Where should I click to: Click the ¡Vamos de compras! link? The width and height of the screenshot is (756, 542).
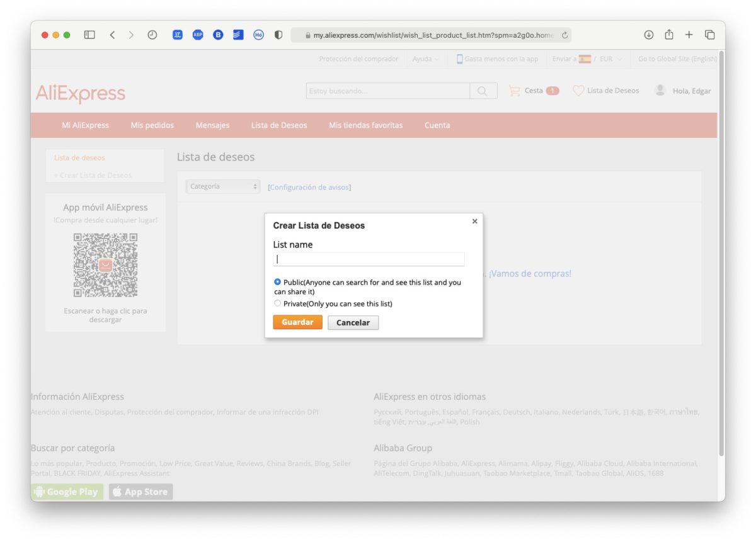(530, 274)
